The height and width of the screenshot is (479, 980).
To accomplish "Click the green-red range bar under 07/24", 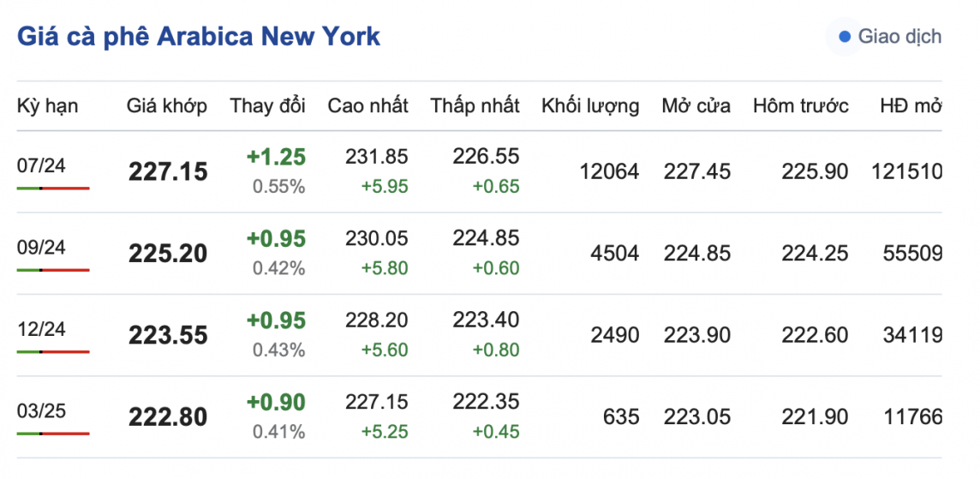I will click(x=53, y=188).
